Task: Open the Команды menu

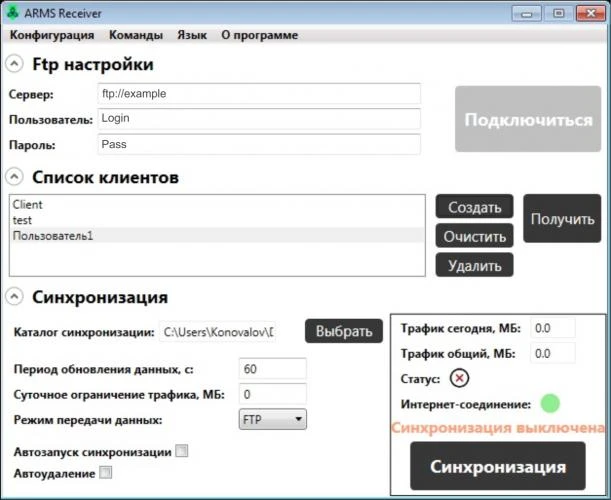Action: [136, 35]
